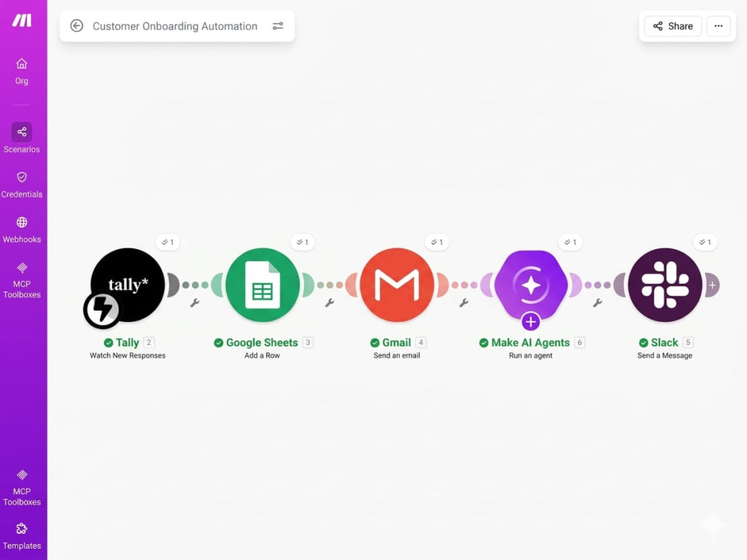Add tool via plus under AI Agents
This screenshot has height=560, width=747.
coord(530,322)
